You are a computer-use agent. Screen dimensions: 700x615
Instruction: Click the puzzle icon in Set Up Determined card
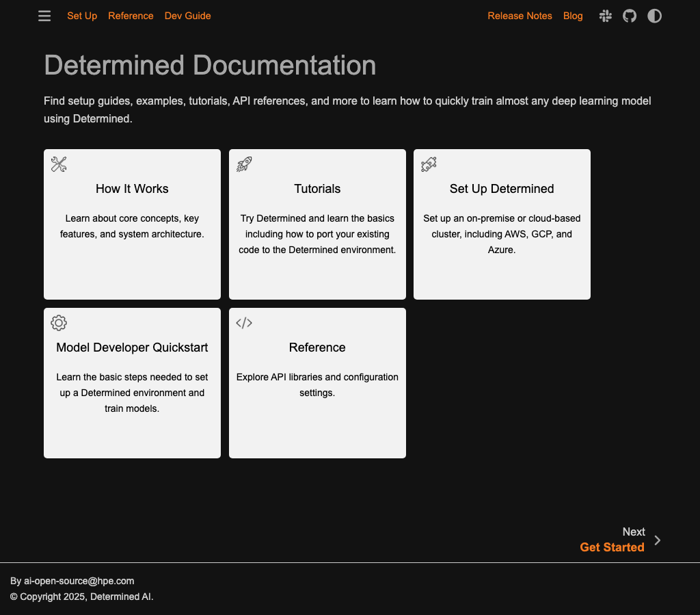(x=429, y=164)
